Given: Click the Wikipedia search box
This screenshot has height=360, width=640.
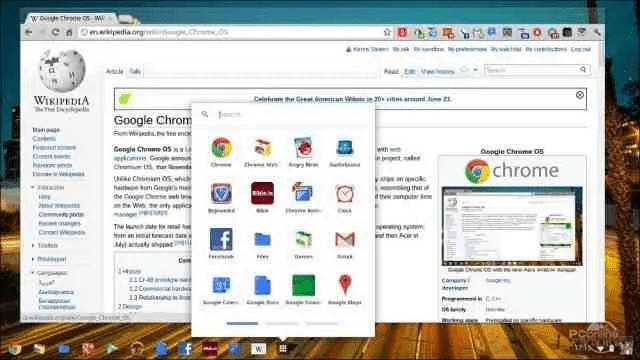Looking at the screenshot, I should tap(531, 70).
